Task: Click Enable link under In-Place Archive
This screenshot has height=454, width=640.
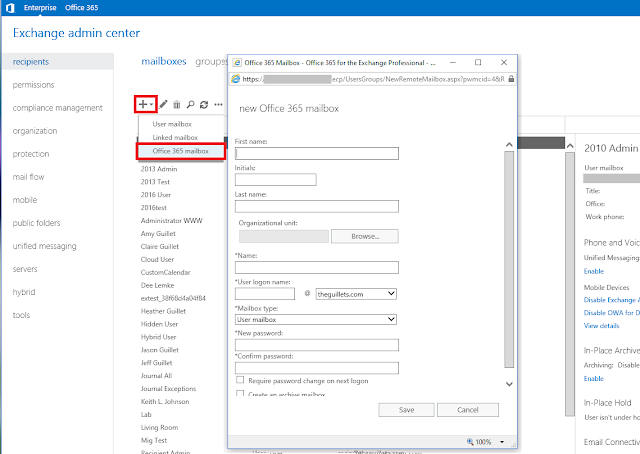Action: tap(593, 378)
